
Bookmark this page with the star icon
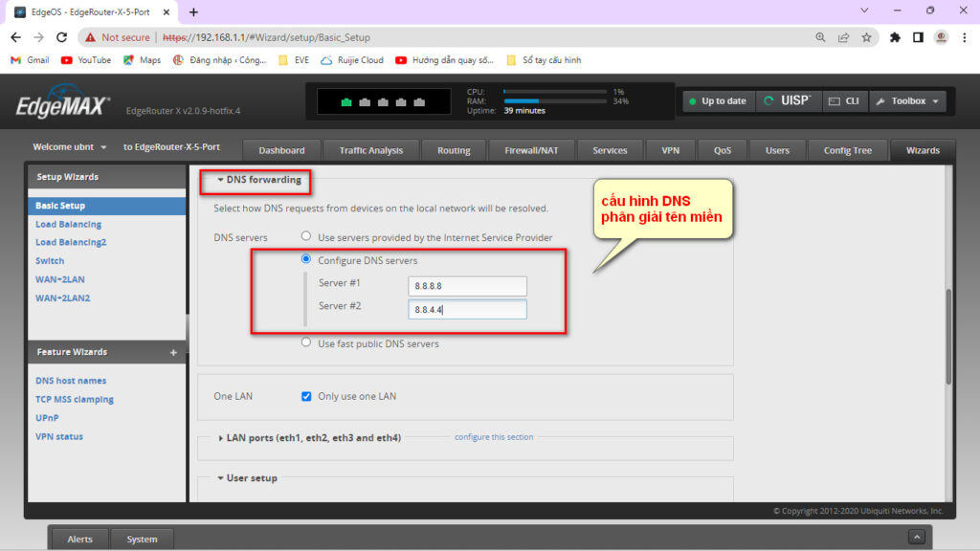point(866,37)
